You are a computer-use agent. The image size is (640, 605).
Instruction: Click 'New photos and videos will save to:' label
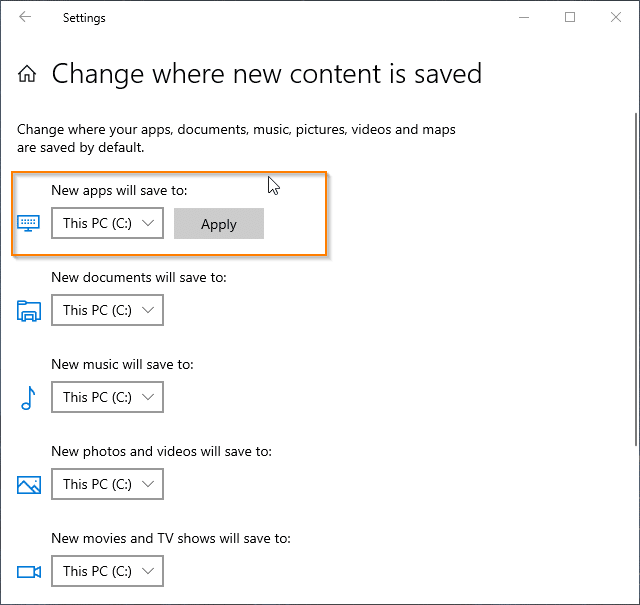click(162, 452)
